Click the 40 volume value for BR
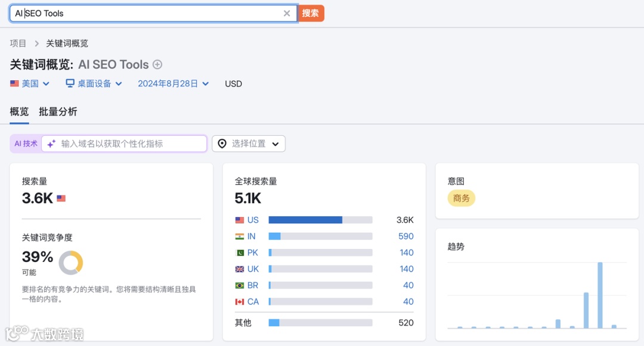 click(408, 285)
